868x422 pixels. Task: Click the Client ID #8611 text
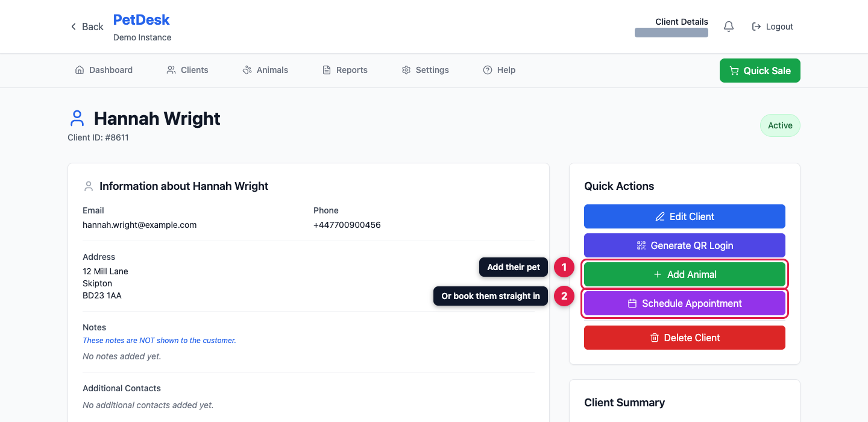point(98,137)
